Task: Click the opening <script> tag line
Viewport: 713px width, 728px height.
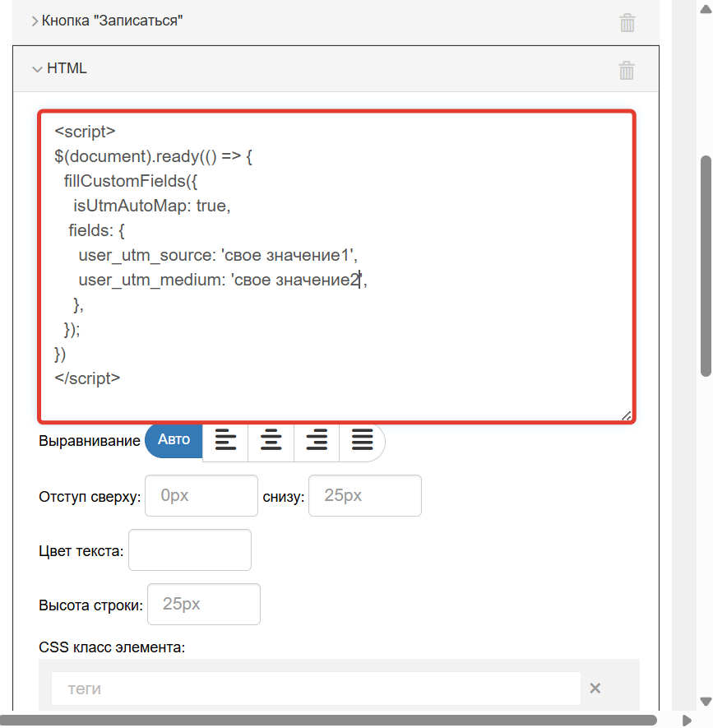Action: pyautogui.click(x=85, y=132)
